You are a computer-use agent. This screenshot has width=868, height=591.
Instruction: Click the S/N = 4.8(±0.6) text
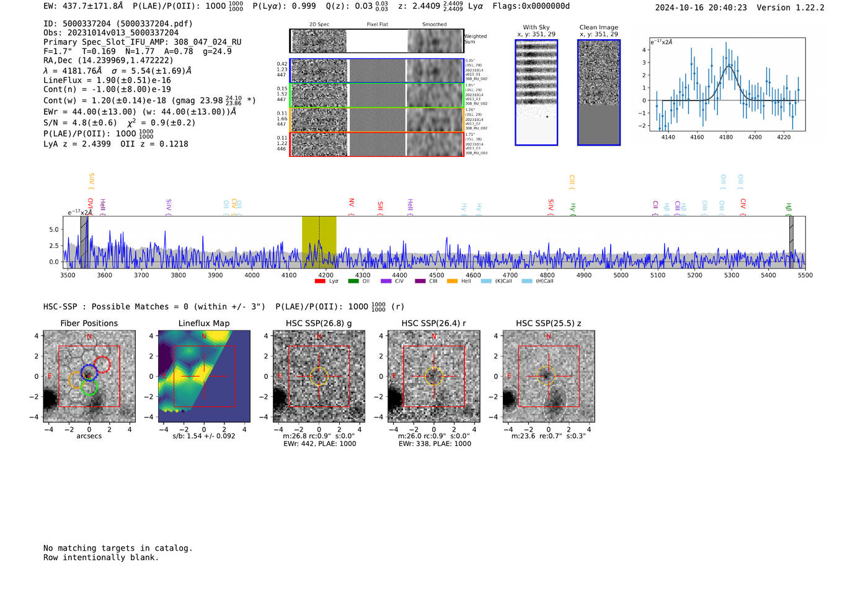point(80,123)
